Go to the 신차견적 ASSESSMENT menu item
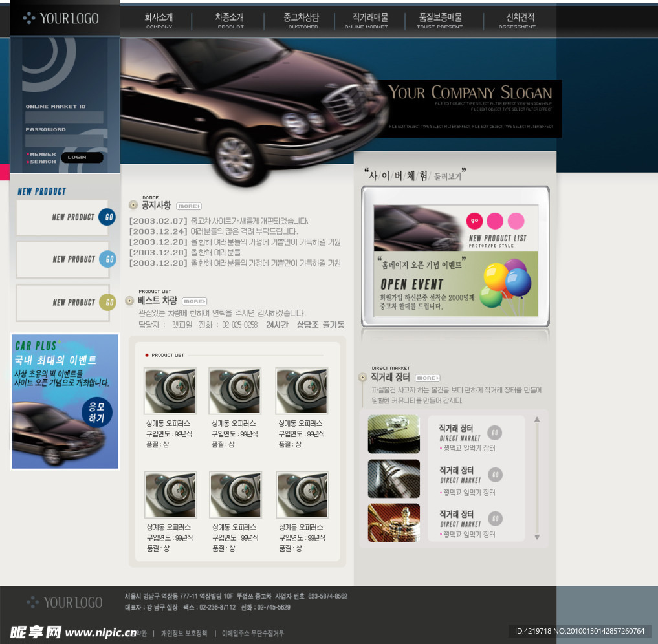This screenshot has width=658, height=644. tap(517, 21)
